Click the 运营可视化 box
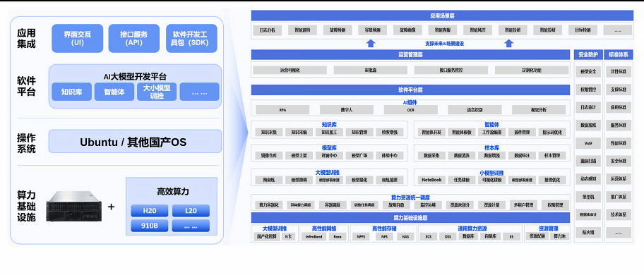The image size is (644, 275). 290,70
